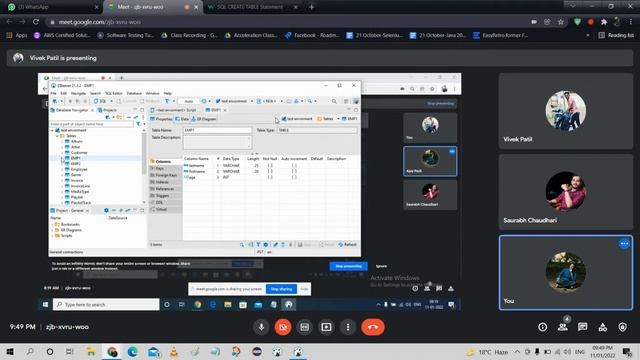Select the Employee table in navigator
640x360 pixels.
tap(79, 169)
